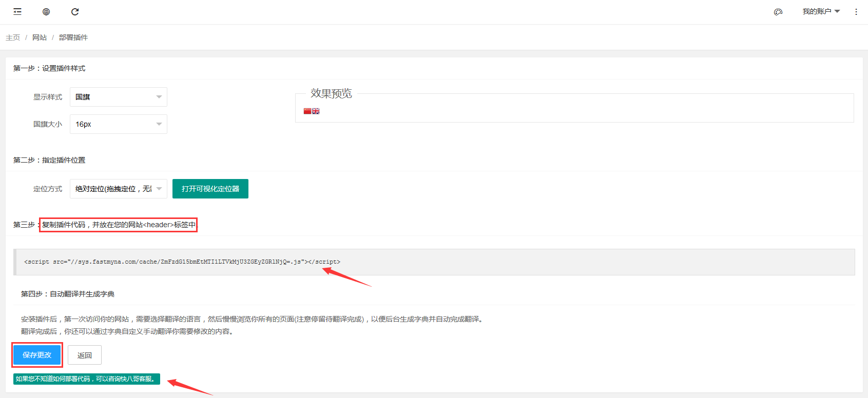Click the 第二步：指定插件位置 heading
The height and width of the screenshot is (398, 868).
[x=49, y=160]
